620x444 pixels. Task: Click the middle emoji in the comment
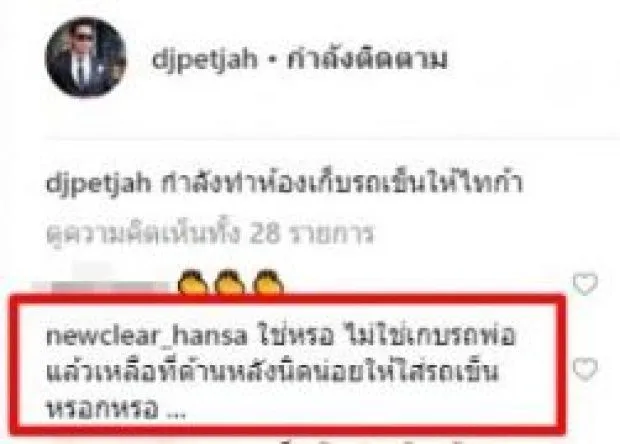pos(231,282)
